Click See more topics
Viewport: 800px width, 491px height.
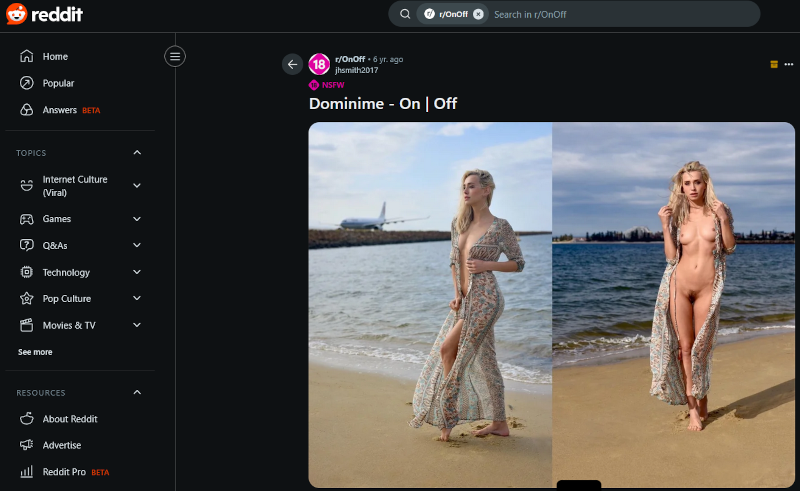pos(35,352)
